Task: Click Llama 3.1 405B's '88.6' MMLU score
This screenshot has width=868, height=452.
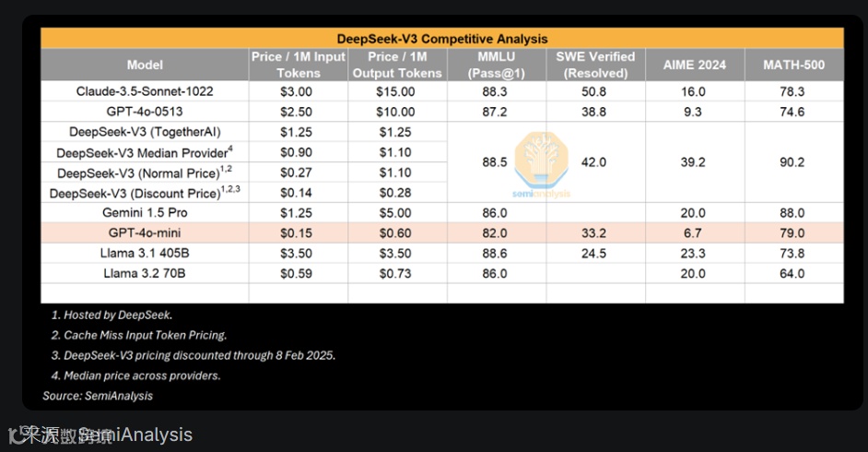Action: point(494,253)
